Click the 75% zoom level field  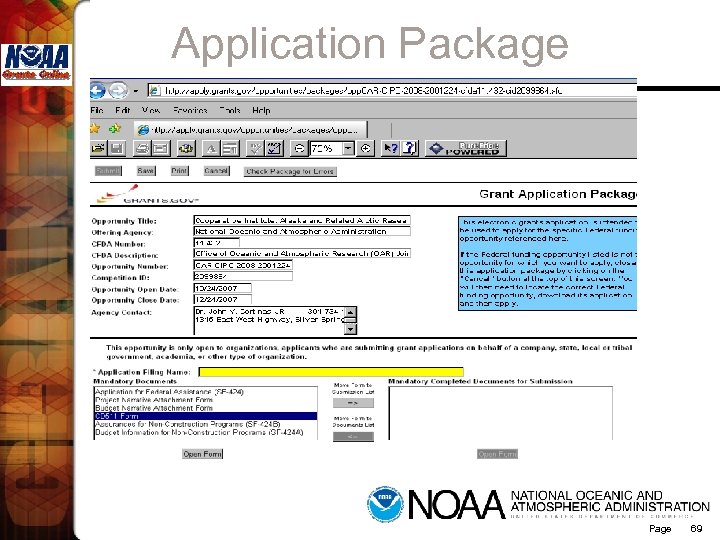(326, 148)
